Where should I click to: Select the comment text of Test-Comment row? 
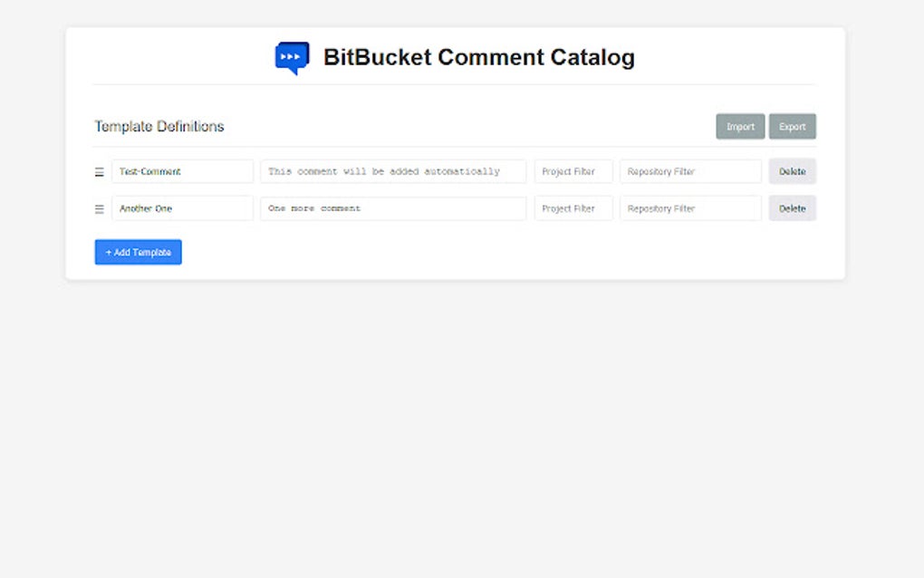click(x=392, y=170)
